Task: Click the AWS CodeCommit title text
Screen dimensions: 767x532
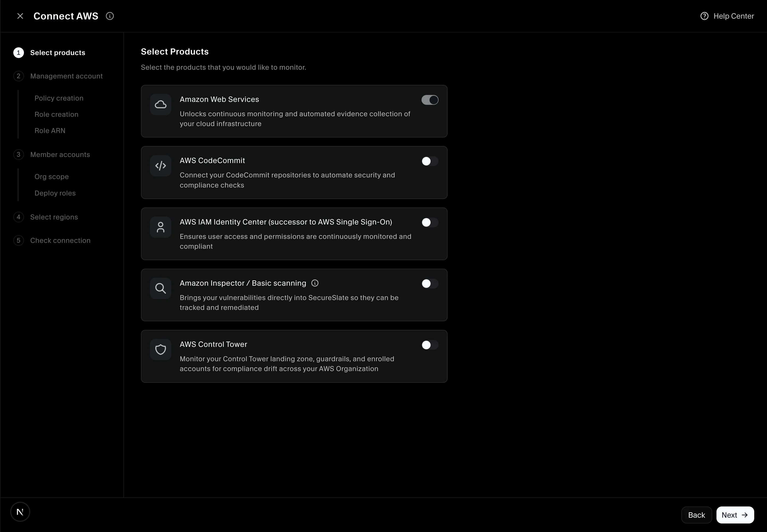Action: [212, 160]
